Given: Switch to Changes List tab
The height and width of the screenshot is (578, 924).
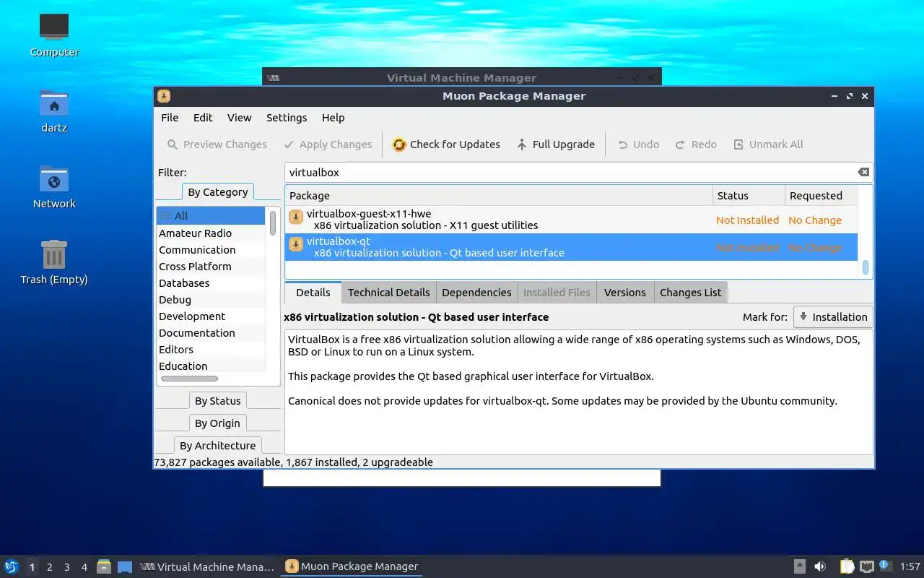Looking at the screenshot, I should [x=691, y=293].
